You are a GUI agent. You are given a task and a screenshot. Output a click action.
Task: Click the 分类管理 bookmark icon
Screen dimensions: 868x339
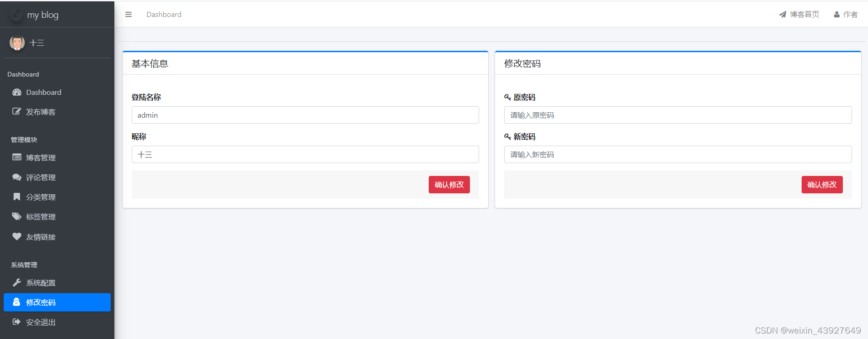coord(17,197)
